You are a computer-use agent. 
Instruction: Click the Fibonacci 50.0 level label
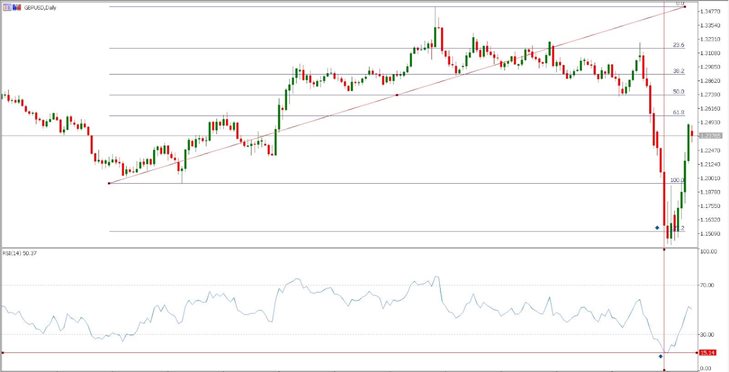679,92
